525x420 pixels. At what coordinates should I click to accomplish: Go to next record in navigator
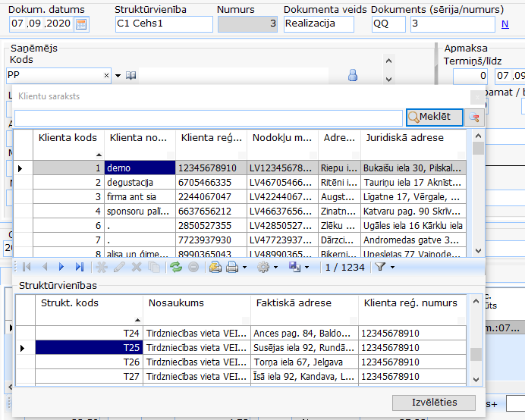(61, 267)
